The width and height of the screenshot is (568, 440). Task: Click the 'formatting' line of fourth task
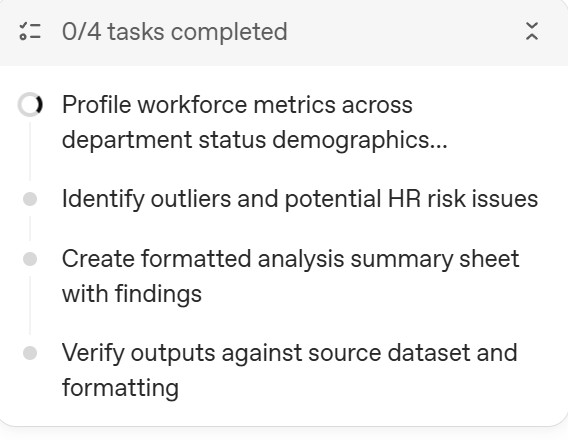coord(120,388)
